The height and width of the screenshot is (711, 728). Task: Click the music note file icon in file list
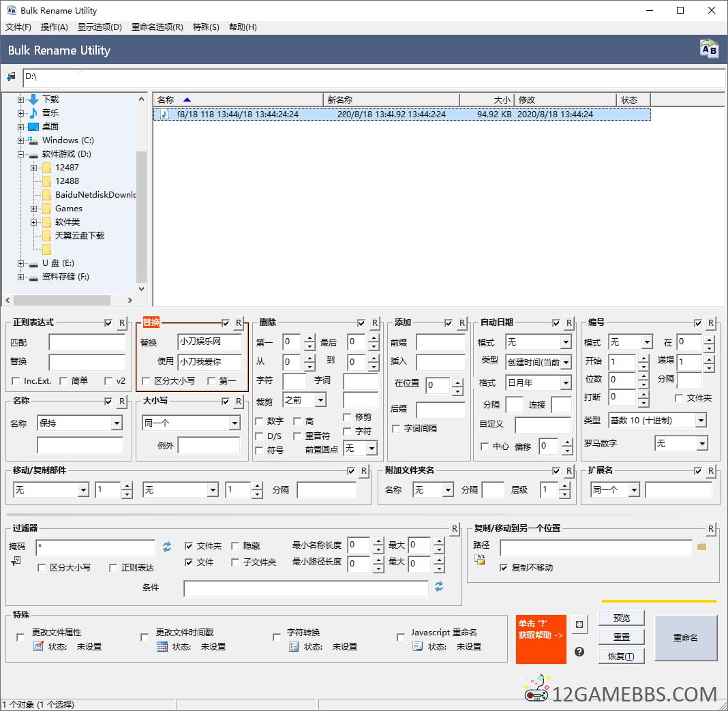164,115
